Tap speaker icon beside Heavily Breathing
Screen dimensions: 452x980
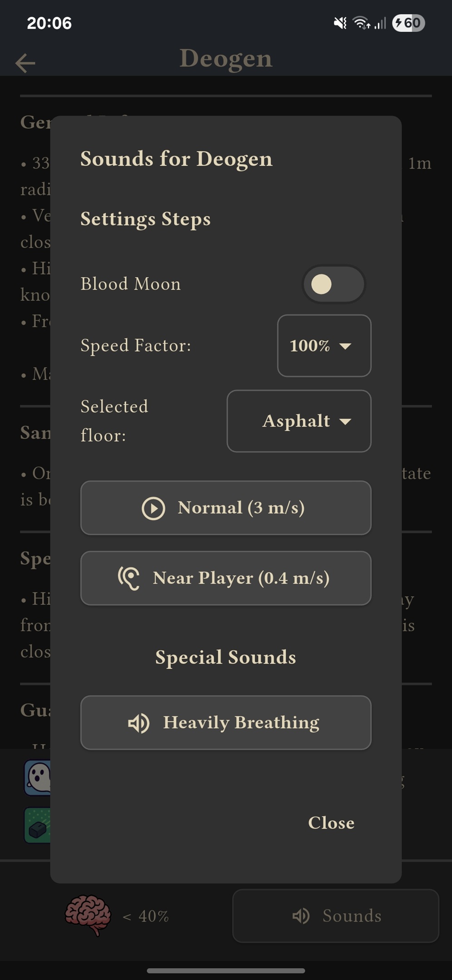(x=138, y=723)
